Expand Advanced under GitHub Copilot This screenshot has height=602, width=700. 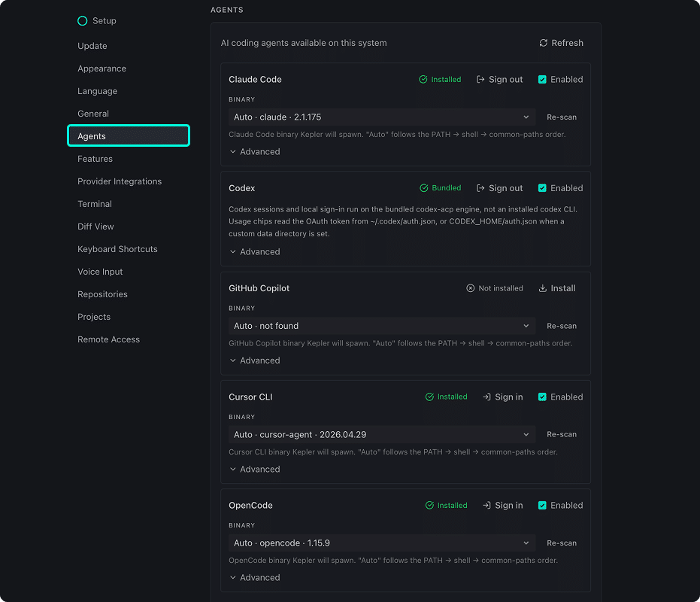coord(255,360)
